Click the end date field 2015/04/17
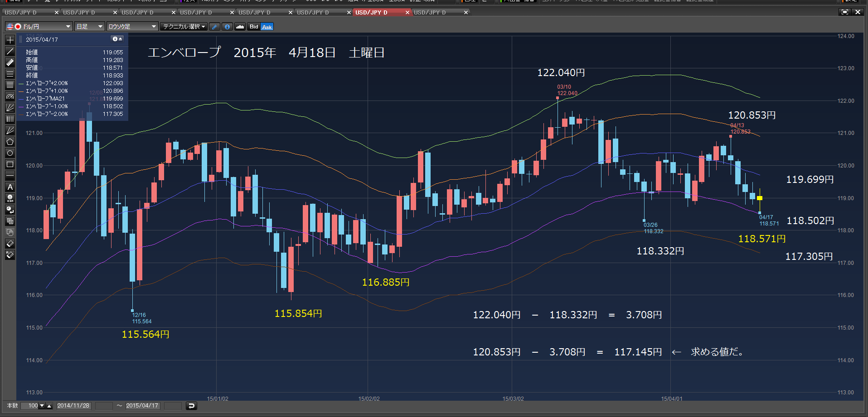The width and height of the screenshot is (868, 417). [142, 406]
